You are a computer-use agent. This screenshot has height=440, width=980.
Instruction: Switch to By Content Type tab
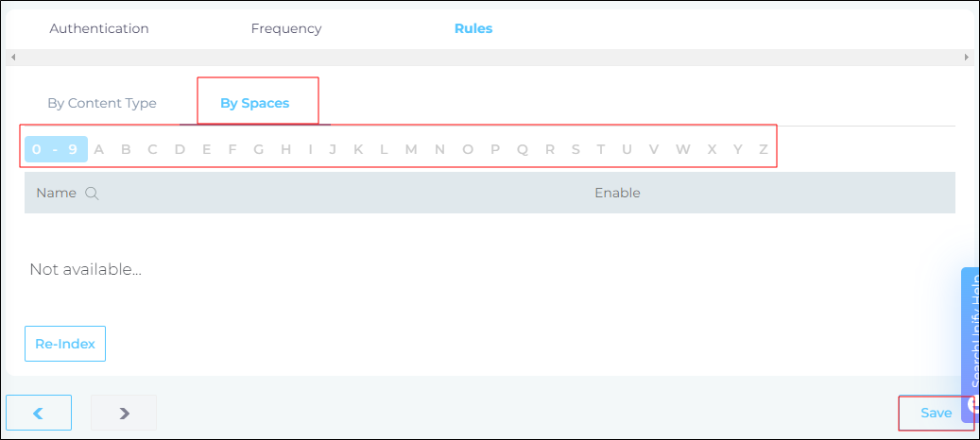click(x=102, y=104)
